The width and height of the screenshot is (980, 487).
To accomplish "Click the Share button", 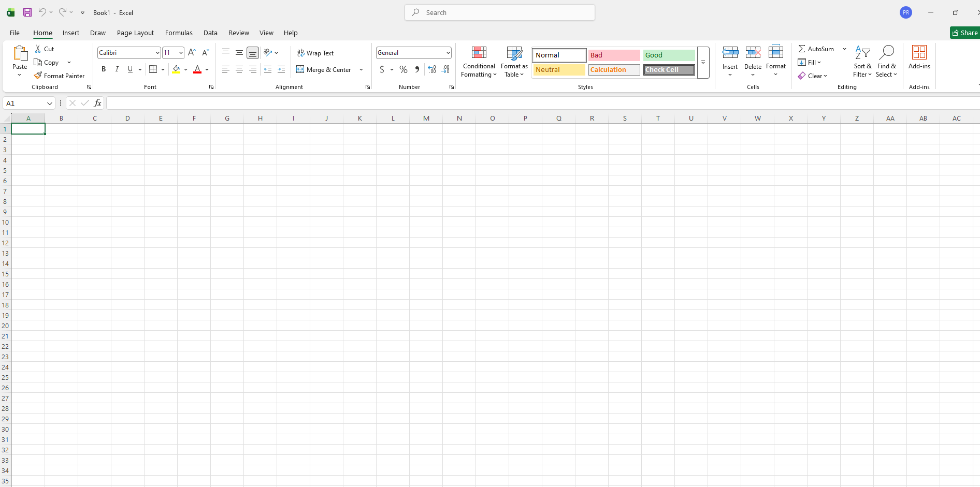I will tap(965, 33).
